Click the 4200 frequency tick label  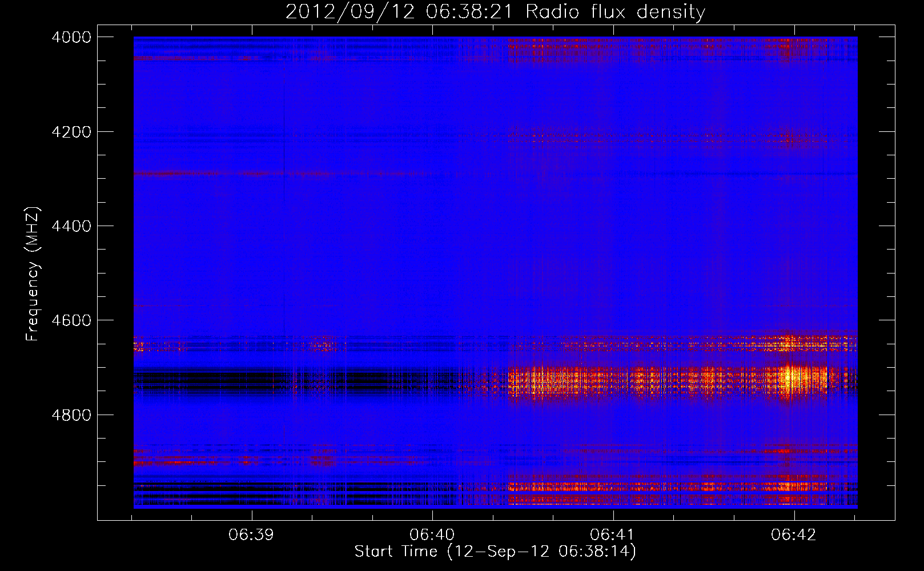(71, 132)
